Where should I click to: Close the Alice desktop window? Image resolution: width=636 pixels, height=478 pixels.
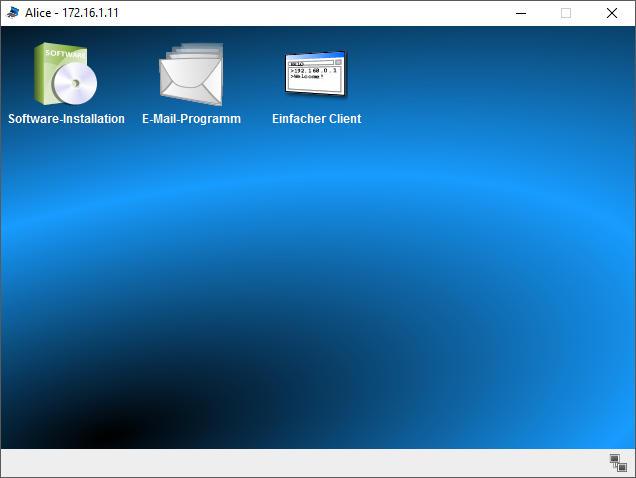612,13
